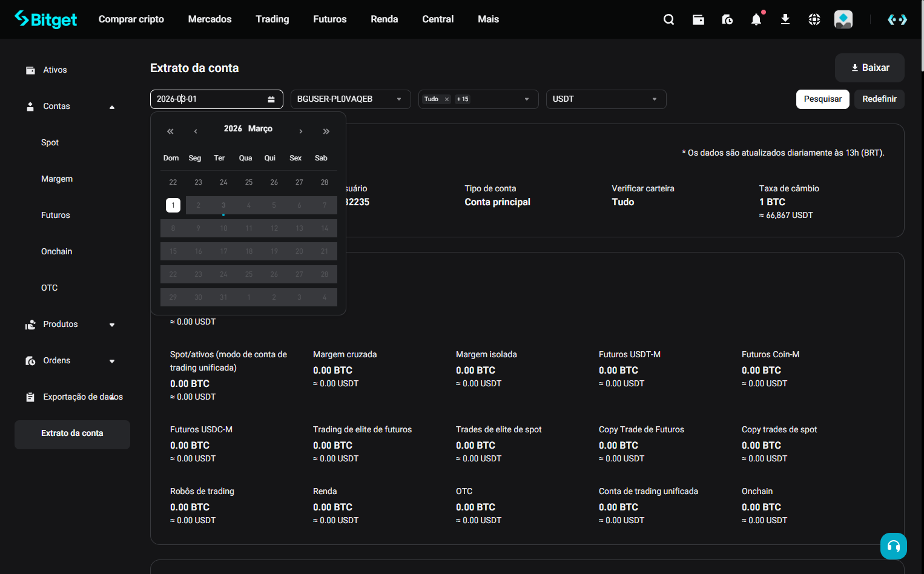Click the Bitget logo
This screenshot has width=924, height=574.
pos(46,19)
